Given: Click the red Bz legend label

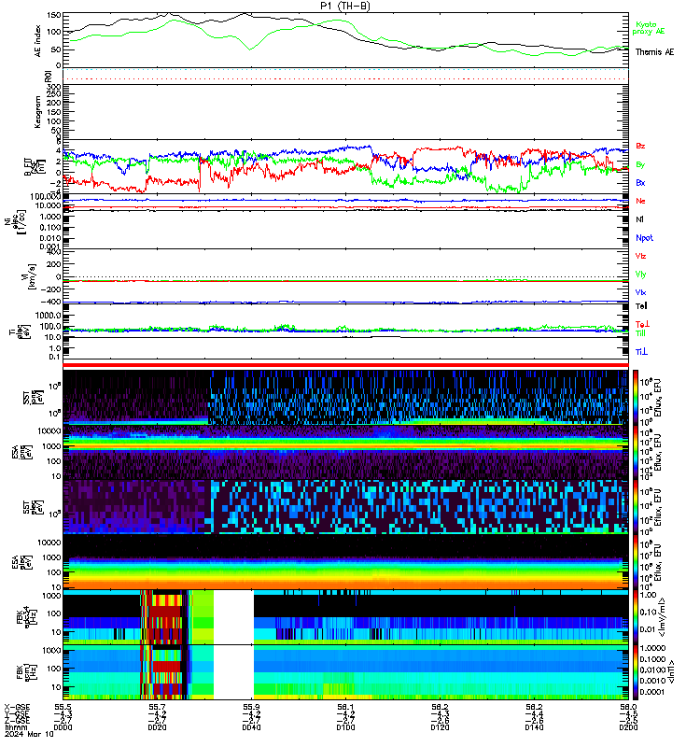Looking at the screenshot, I should [640, 146].
